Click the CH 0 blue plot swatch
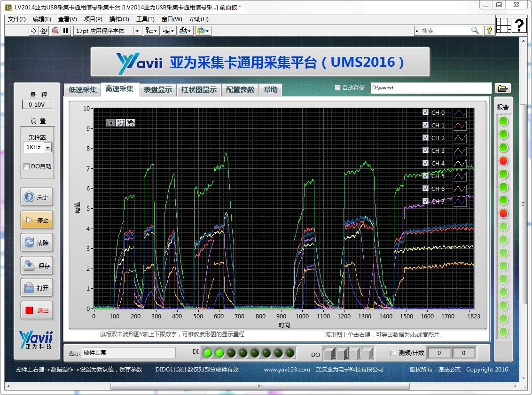532x395 pixels. point(460,113)
